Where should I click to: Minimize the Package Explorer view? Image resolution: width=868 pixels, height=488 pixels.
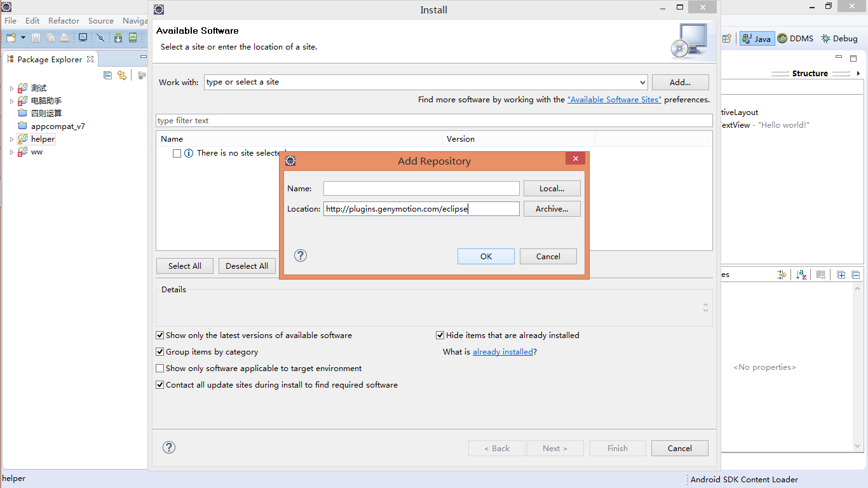143,57
